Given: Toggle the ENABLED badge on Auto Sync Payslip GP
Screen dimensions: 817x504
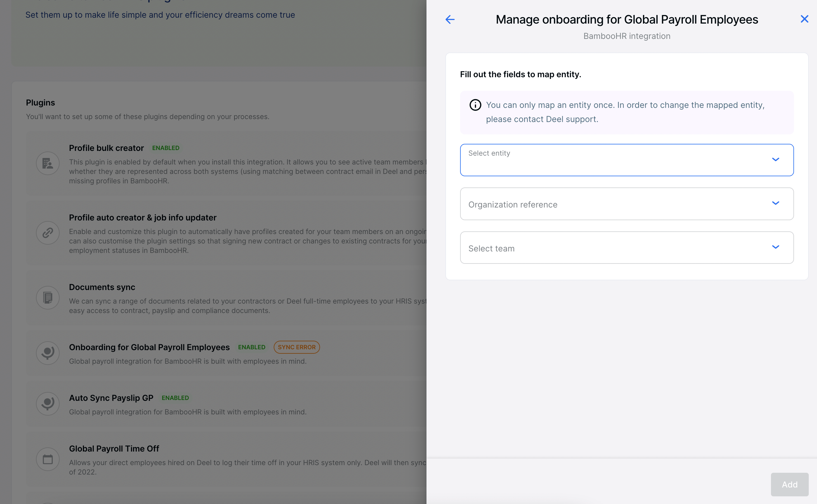Looking at the screenshot, I should pyautogui.click(x=175, y=398).
